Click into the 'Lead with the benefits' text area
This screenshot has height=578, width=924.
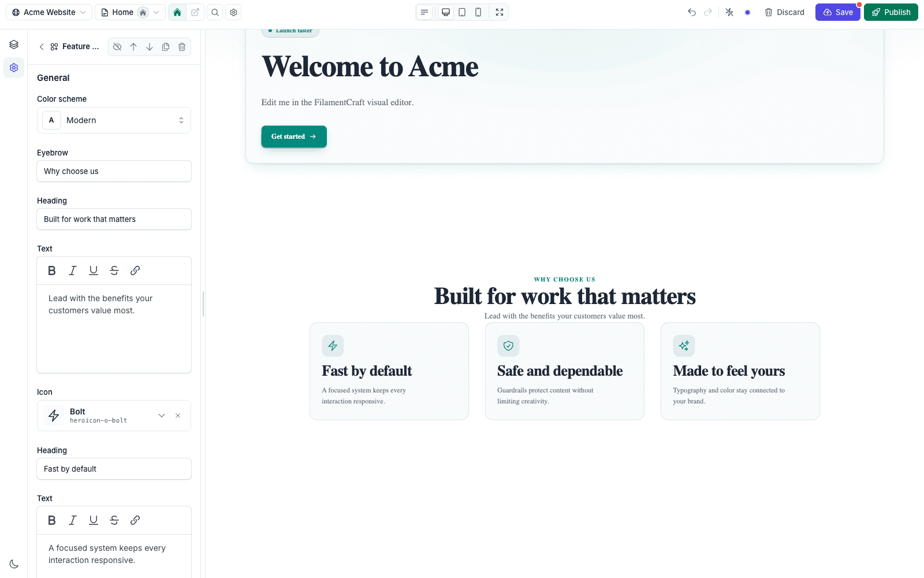coord(114,329)
